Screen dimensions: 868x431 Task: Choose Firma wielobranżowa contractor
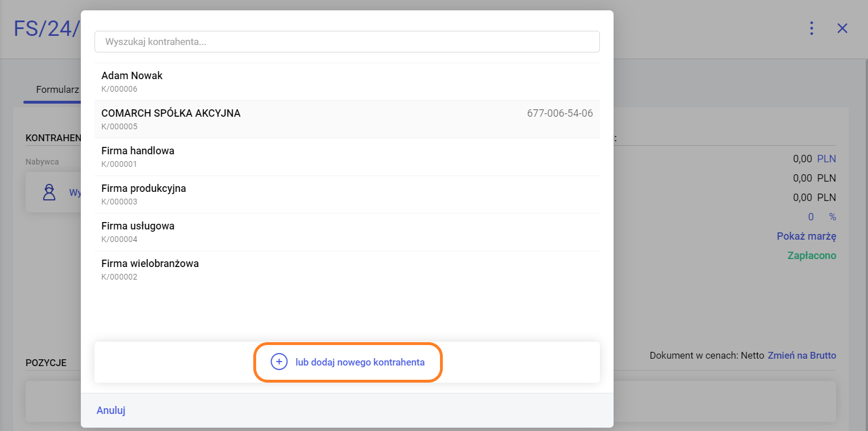(150, 264)
